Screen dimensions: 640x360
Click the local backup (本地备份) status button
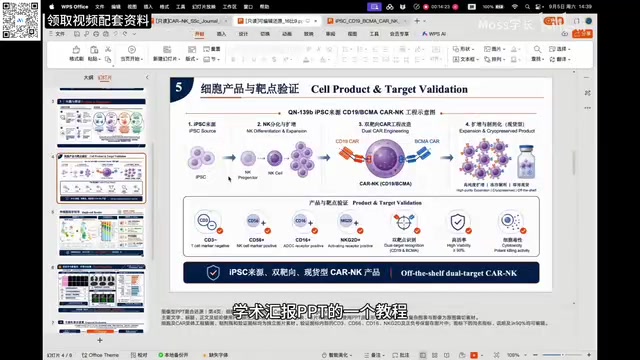(x=173, y=355)
